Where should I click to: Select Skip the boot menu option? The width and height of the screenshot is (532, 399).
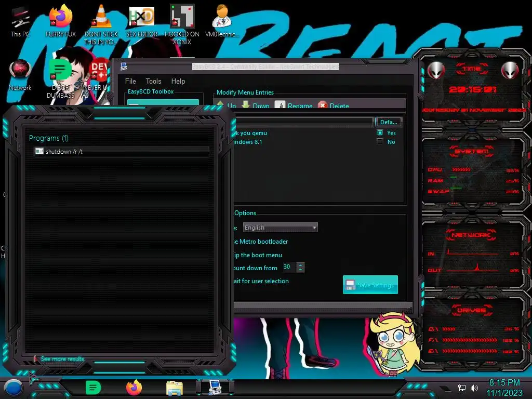coord(258,255)
